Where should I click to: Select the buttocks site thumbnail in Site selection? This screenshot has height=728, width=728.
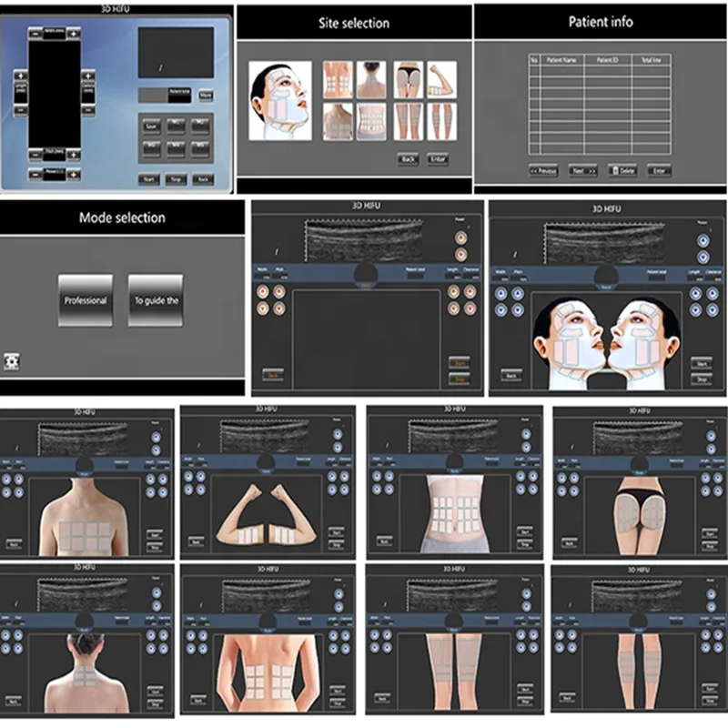point(409,80)
